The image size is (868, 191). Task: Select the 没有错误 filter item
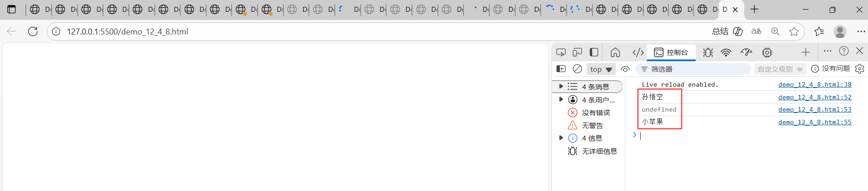pos(589,113)
